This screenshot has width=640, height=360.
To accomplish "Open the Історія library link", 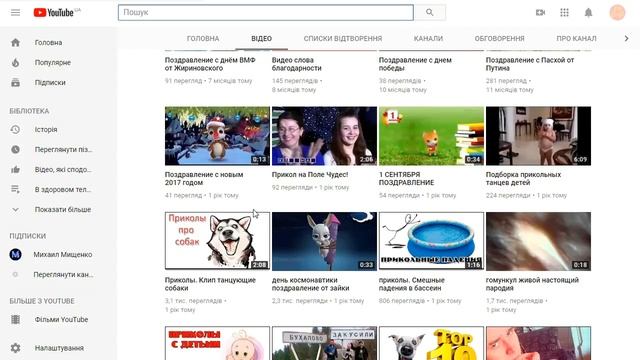I will pos(46,129).
